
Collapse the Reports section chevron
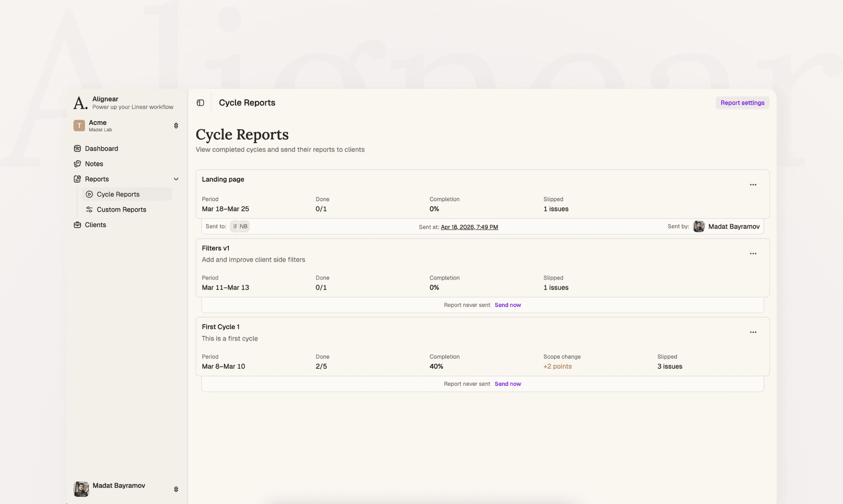tap(176, 179)
